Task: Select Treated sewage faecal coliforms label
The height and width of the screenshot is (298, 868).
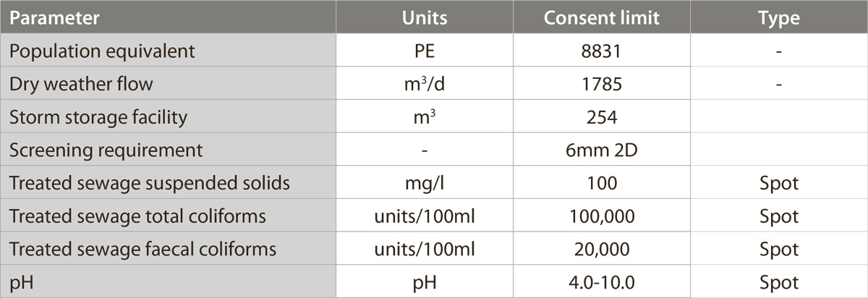Action: (142, 250)
